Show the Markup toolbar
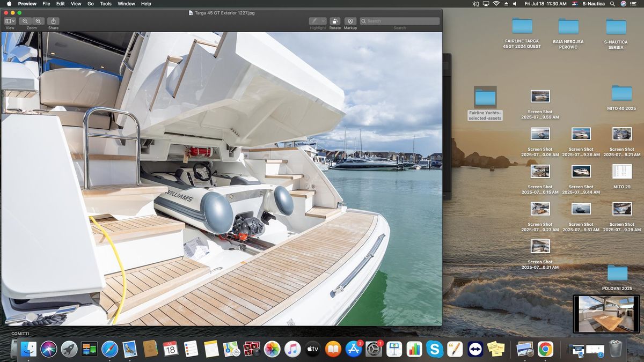 350,21
